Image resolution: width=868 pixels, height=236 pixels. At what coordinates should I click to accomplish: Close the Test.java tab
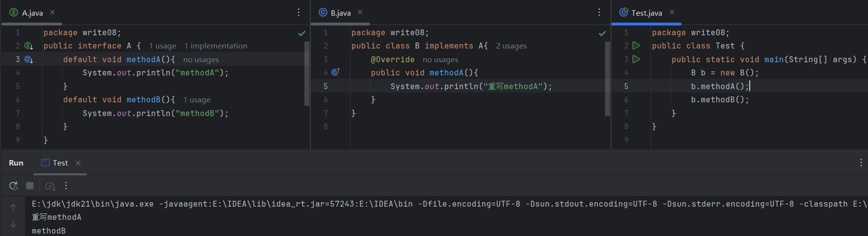tap(672, 12)
